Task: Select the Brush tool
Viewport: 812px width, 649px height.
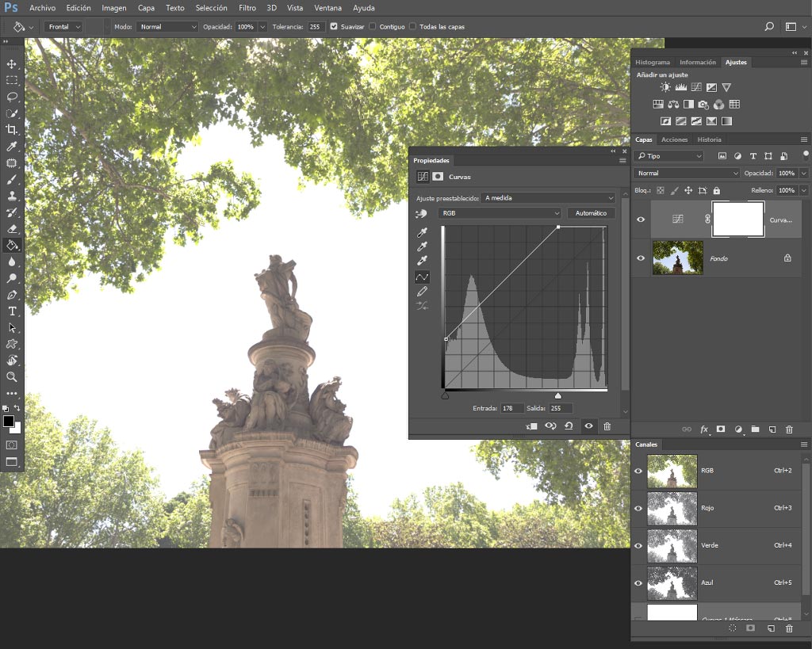Action: coord(11,180)
